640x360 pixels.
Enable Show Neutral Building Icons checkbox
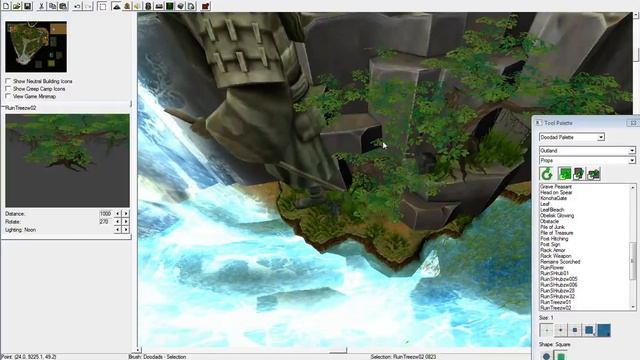pyautogui.click(x=8, y=81)
